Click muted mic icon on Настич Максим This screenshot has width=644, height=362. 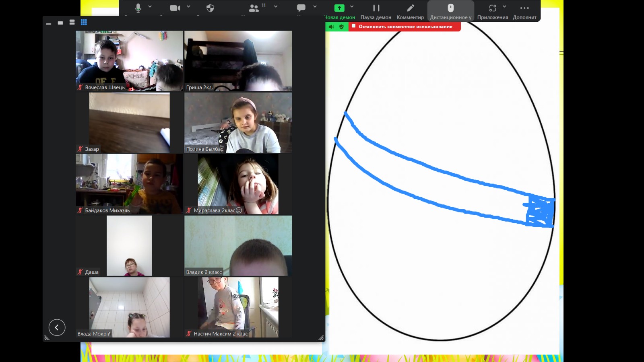[189, 333]
